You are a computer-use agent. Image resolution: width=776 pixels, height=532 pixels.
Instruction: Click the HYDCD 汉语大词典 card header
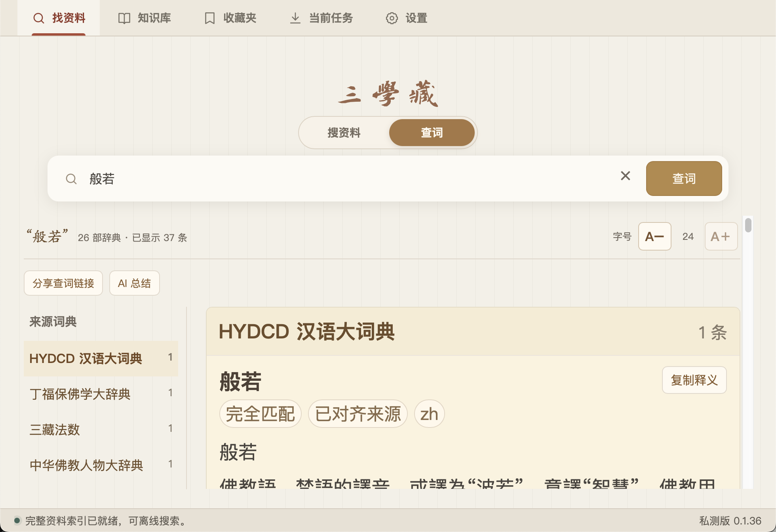coord(473,332)
